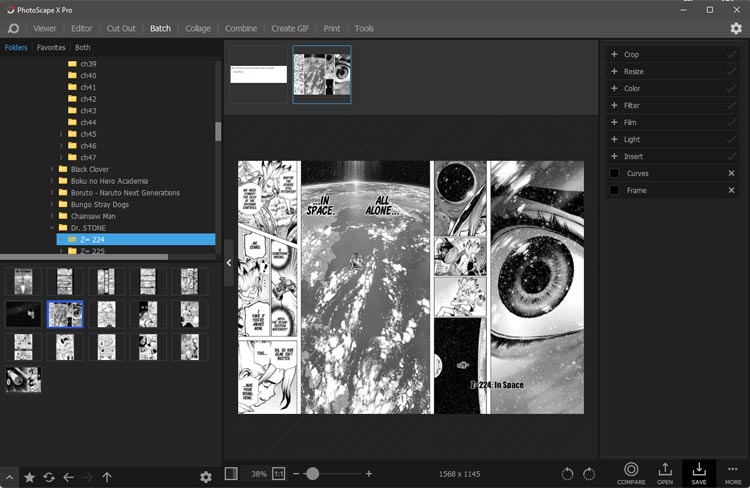Open settings gear at top right

point(736,29)
